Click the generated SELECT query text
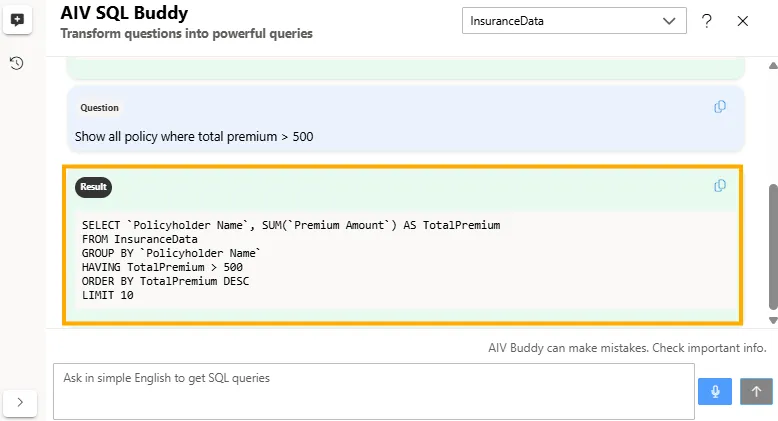Viewport: 778px width, 421px height. coord(290,226)
